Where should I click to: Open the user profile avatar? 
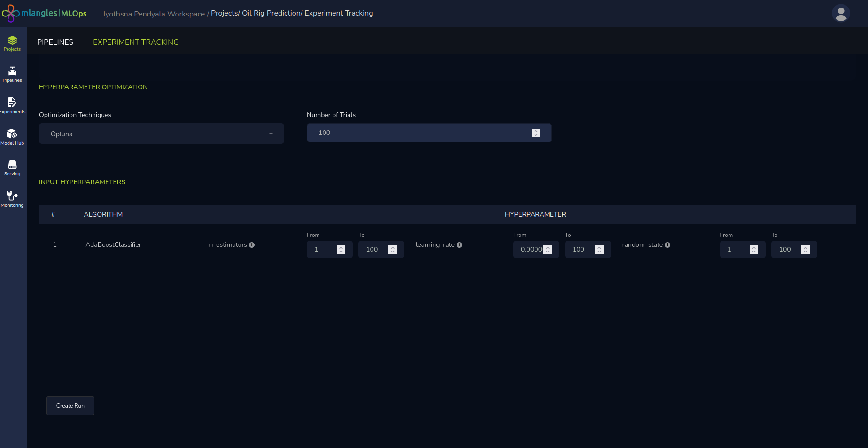pyautogui.click(x=840, y=13)
